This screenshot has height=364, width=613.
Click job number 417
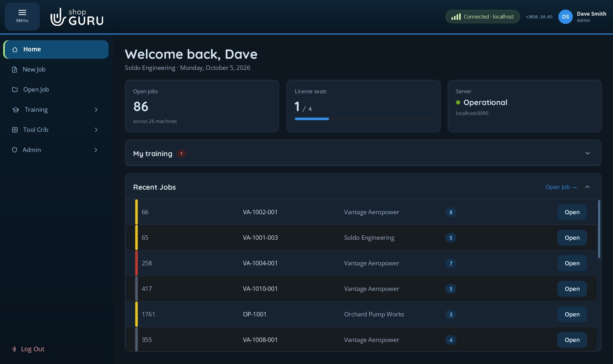(147, 289)
